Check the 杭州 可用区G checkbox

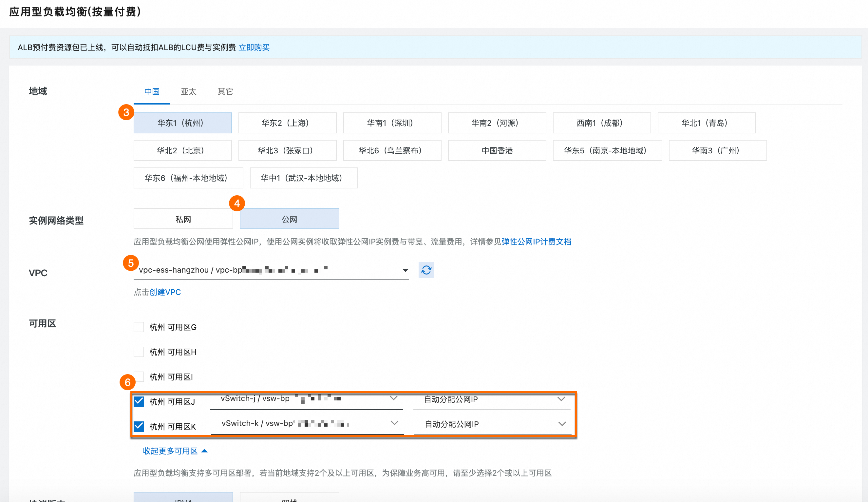pyautogui.click(x=139, y=327)
